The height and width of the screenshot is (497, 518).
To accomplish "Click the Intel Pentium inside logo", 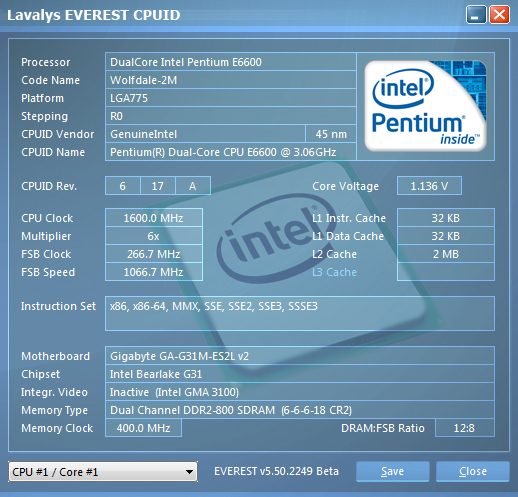I will (425, 106).
